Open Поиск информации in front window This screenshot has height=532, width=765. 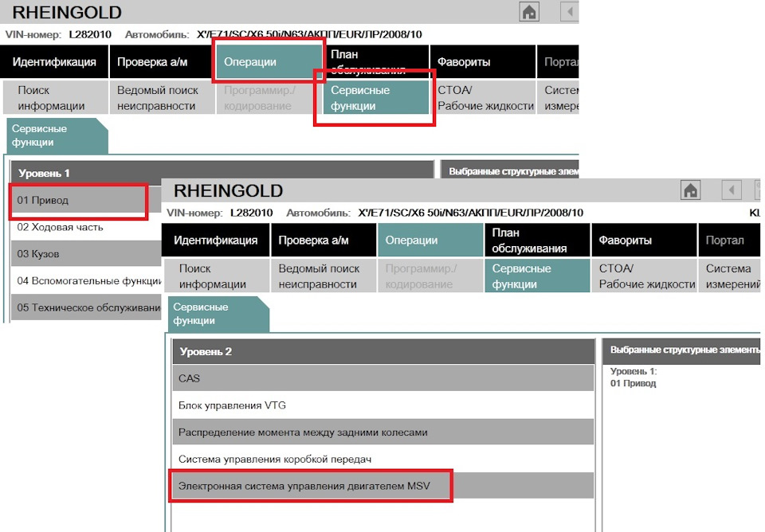(x=217, y=276)
